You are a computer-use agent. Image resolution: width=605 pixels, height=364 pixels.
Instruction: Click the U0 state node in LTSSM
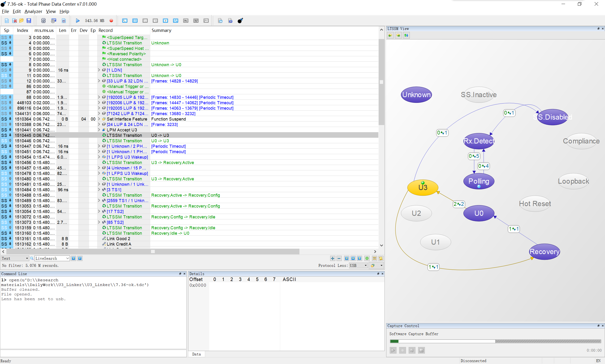tap(479, 213)
